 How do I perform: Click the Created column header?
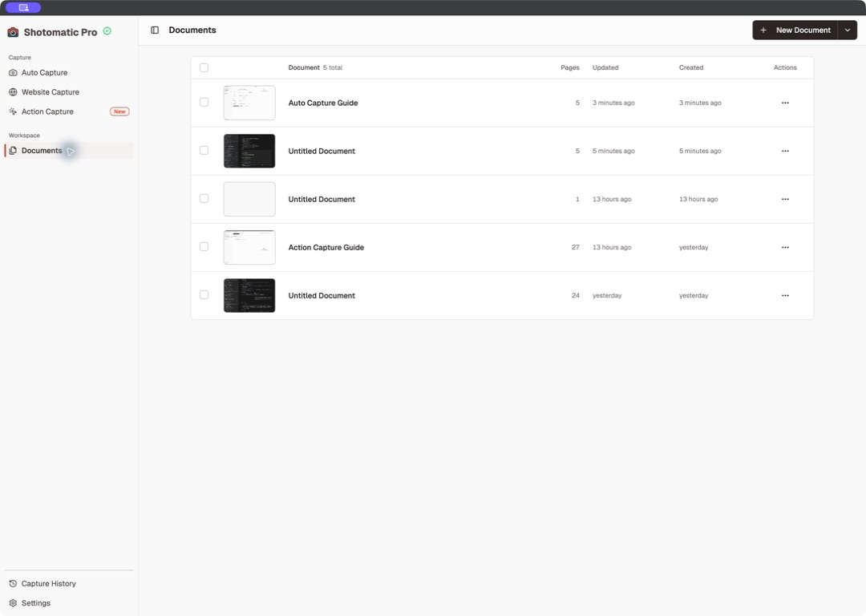tap(691, 67)
